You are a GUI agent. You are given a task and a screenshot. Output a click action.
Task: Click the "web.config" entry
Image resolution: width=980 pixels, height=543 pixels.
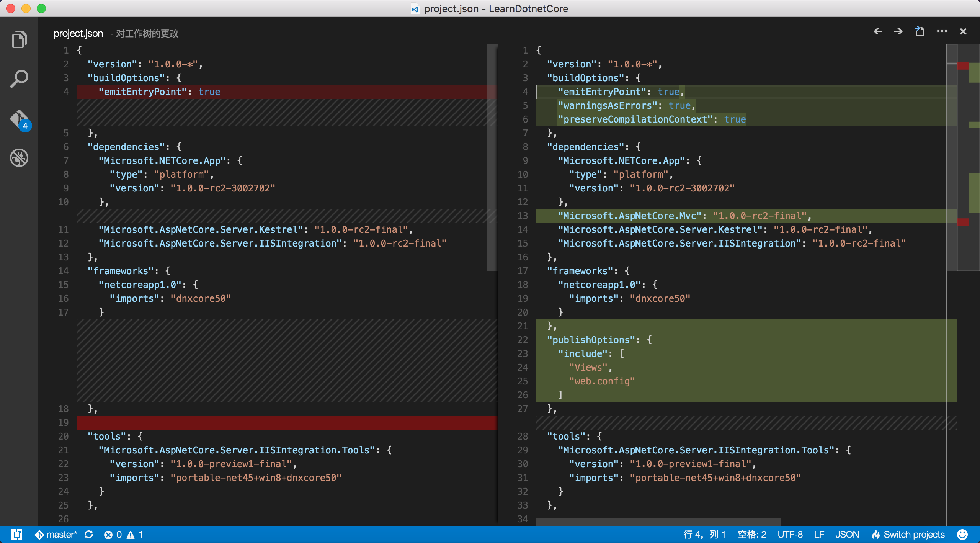pyautogui.click(x=602, y=381)
